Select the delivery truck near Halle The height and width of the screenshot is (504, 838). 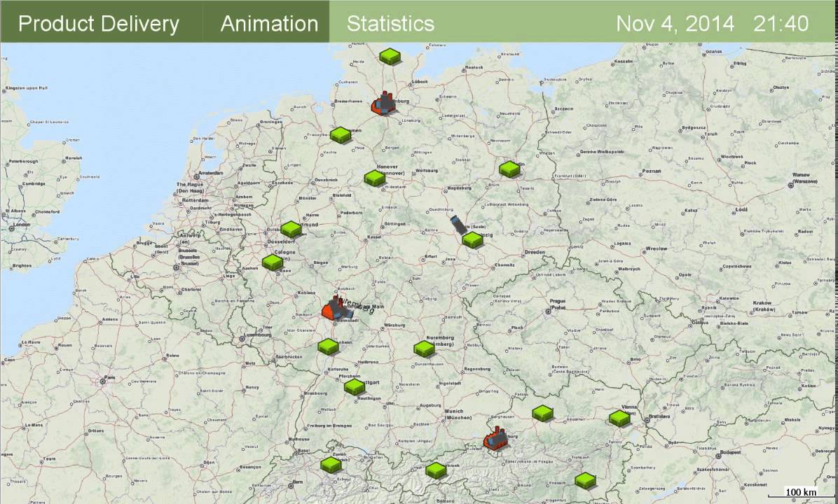click(458, 224)
